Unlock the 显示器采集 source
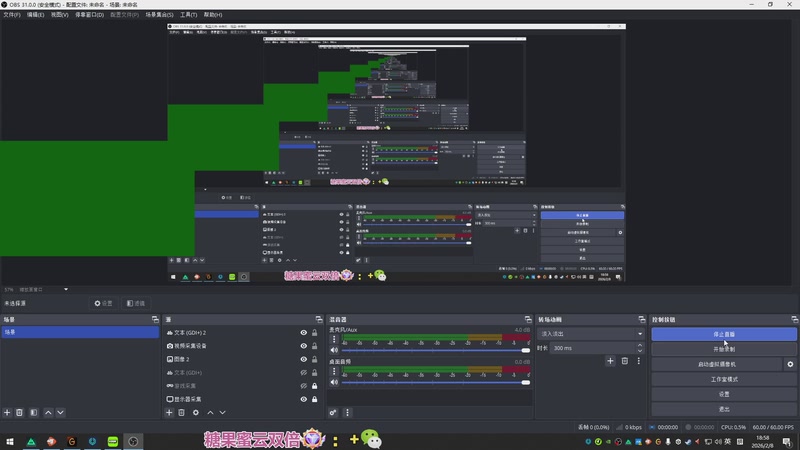 click(x=315, y=399)
